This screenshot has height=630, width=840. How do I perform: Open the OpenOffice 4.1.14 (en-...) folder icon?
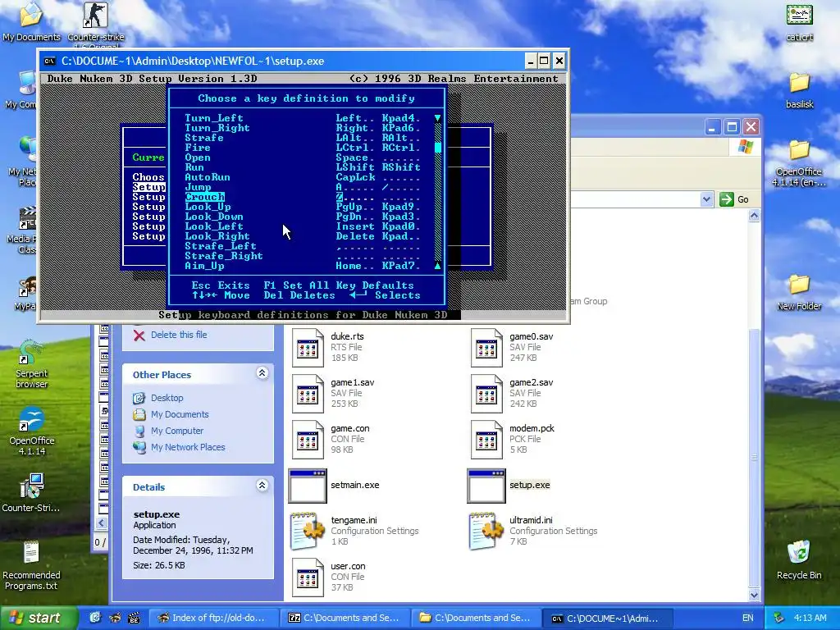pyautogui.click(x=799, y=163)
